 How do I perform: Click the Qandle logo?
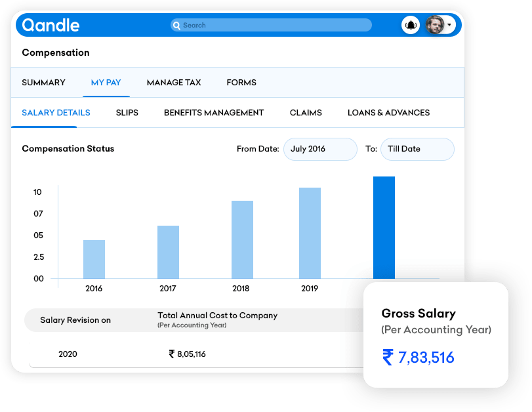pos(51,26)
